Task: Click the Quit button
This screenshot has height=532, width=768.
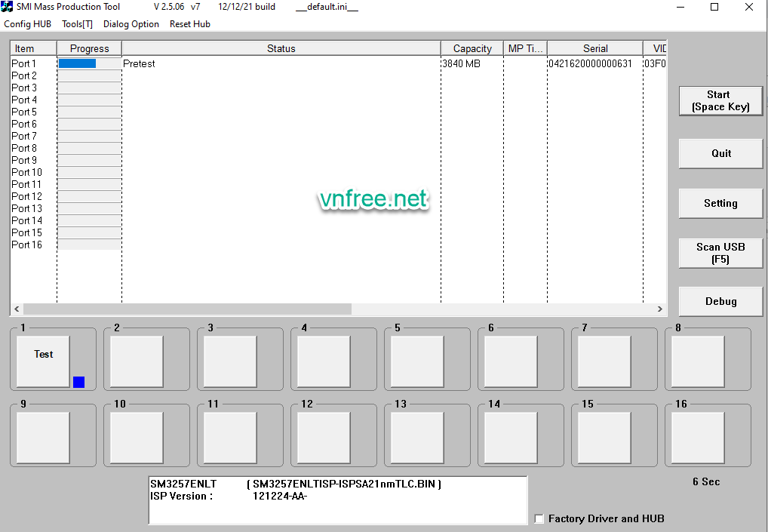Action: pos(721,153)
